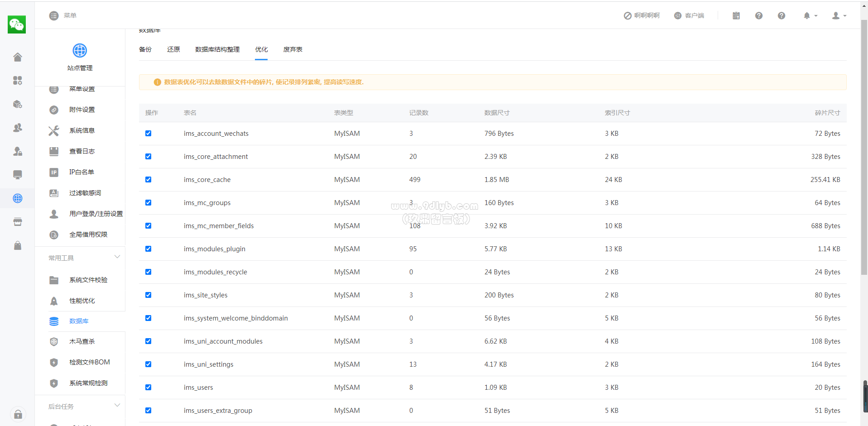Select the globe site-management rail icon
Viewport: 868px width, 426px height.
coord(18,198)
